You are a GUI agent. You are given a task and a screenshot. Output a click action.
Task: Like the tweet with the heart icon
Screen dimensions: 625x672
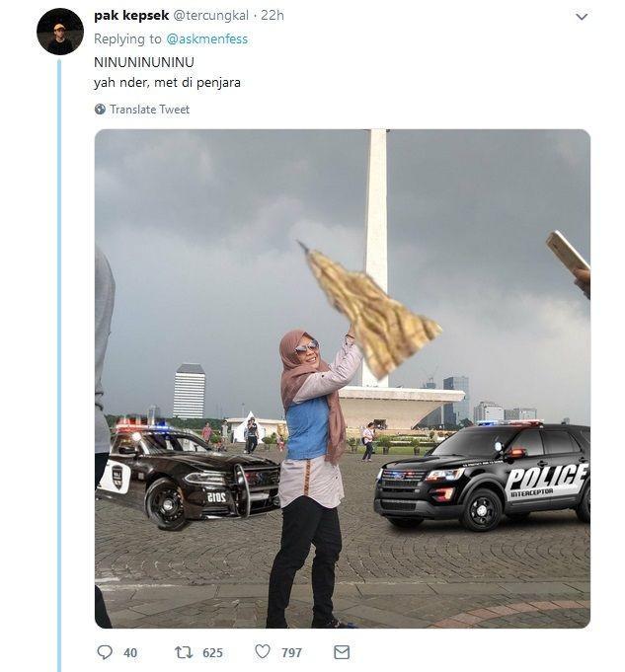(263, 651)
